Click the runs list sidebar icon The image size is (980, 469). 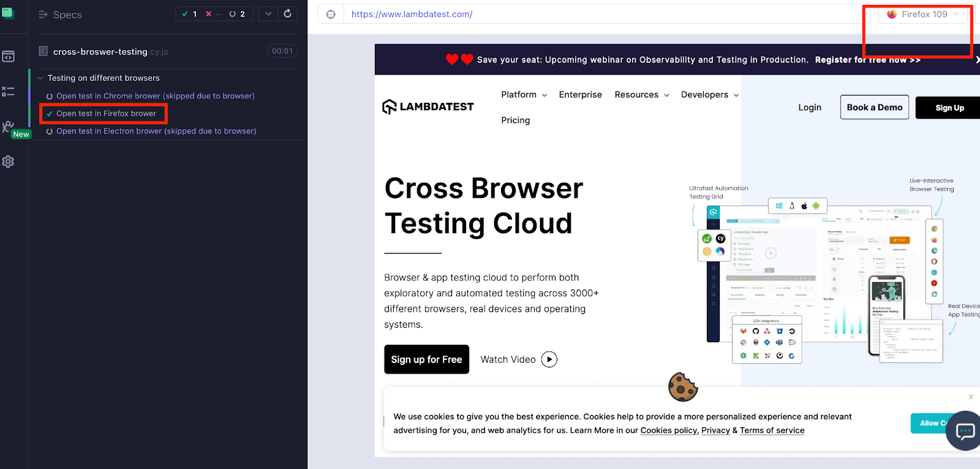click(x=8, y=91)
